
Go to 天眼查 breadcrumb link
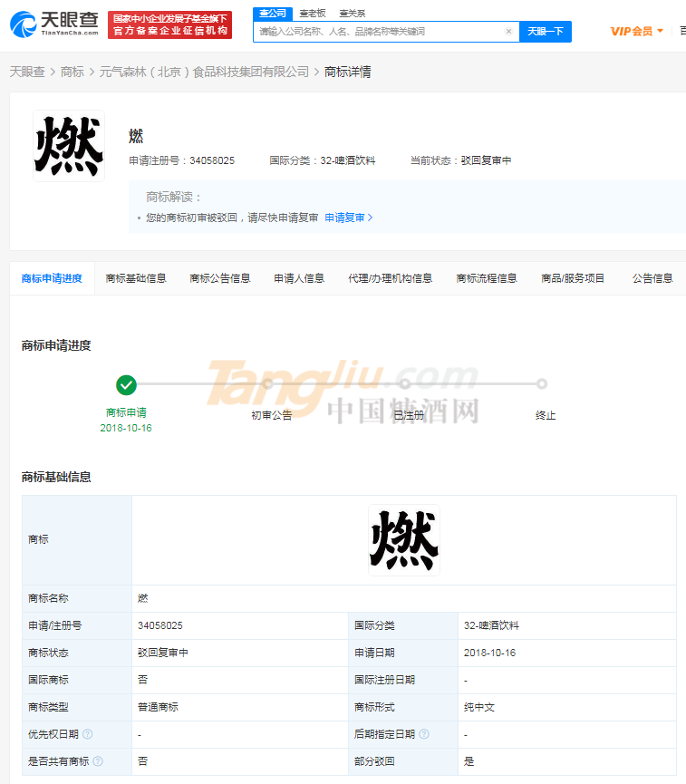click(x=27, y=72)
